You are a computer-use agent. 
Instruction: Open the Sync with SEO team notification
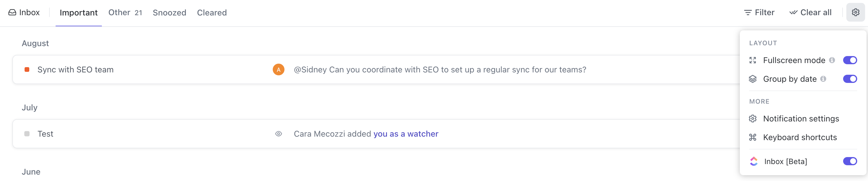click(76, 70)
